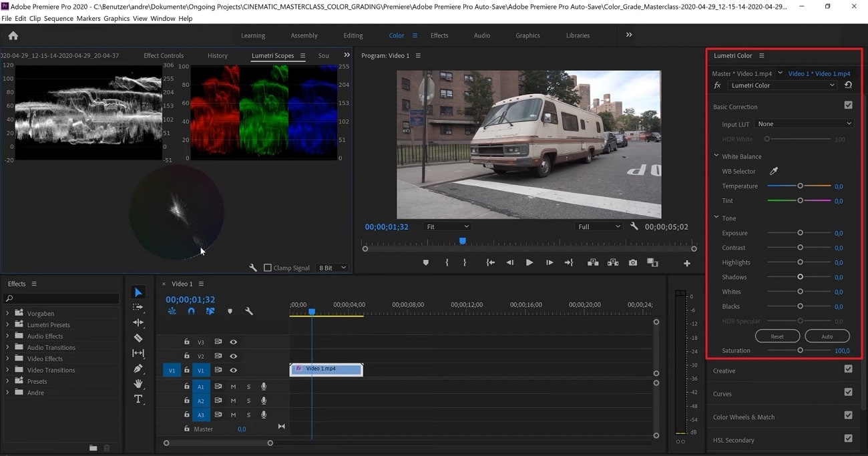Select the Hand tool
Screen dimensions: 868x456
(x=138, y=384)
